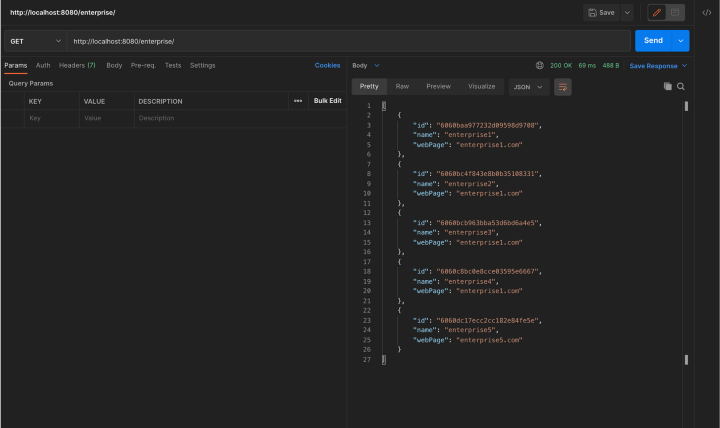Open the response Body dropdown

[366, 66]
